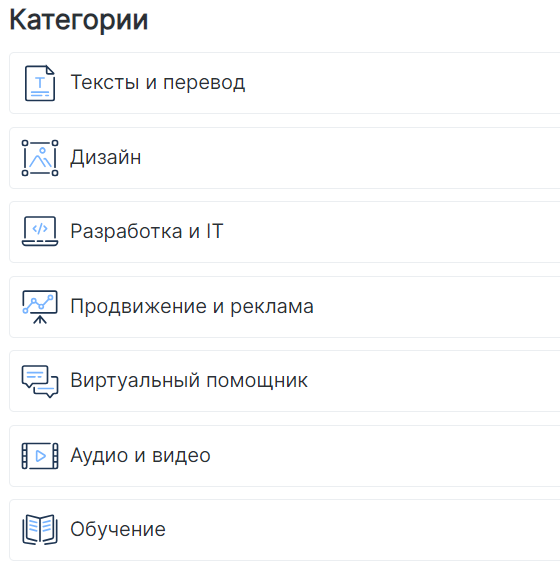This screenshot has width=560, height=566.
Task: Open the Аудио и видео text label
Action: pyautogui.click(x=140, y=455)
